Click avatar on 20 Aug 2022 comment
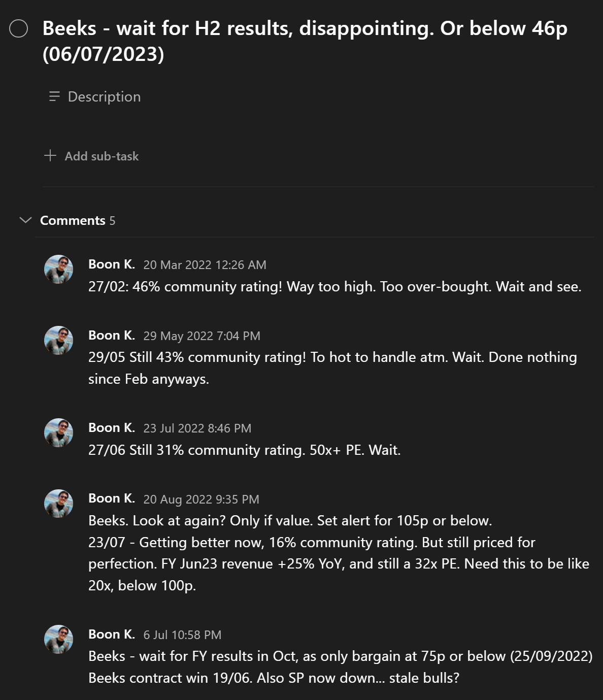 (59, 504)
